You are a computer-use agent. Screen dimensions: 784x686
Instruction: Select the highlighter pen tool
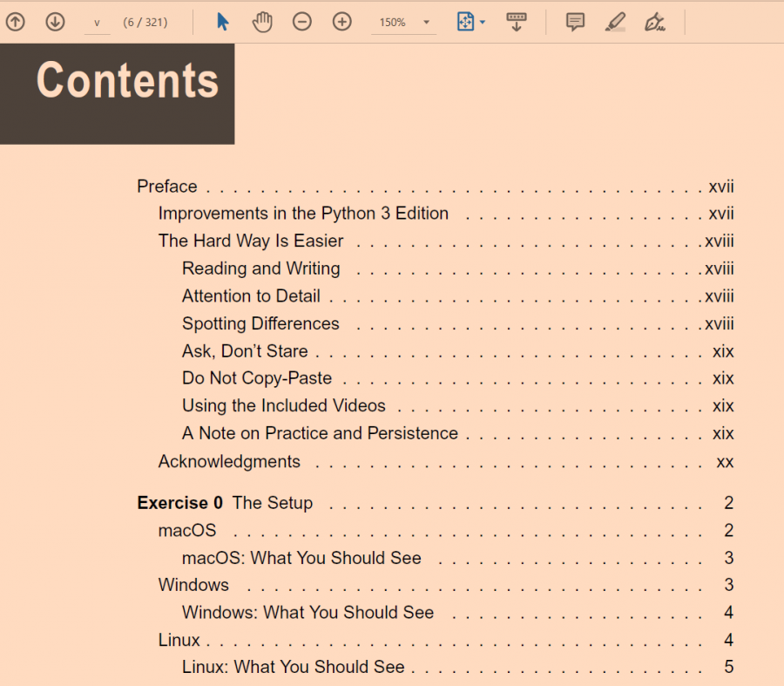coord(615,22)
